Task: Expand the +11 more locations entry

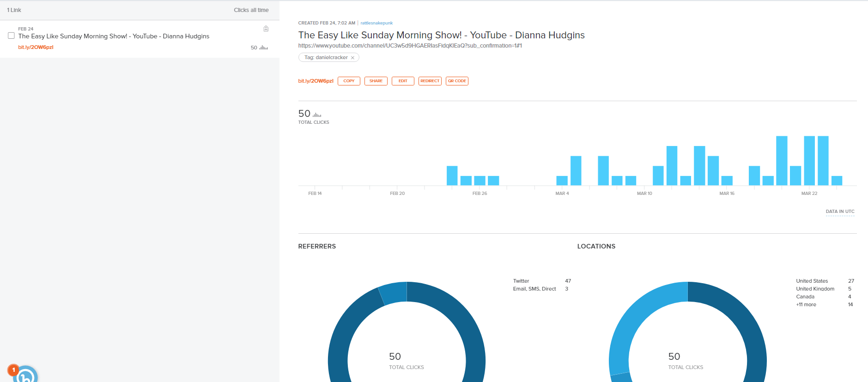Action: click(x=806, y=304)
